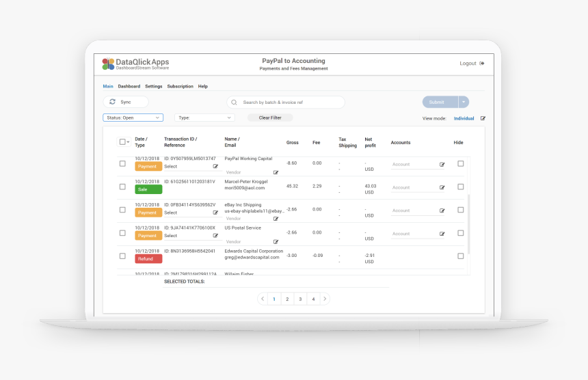Go to page 2
This screenshot has height=380, width=588.
[x=287, y=299]
